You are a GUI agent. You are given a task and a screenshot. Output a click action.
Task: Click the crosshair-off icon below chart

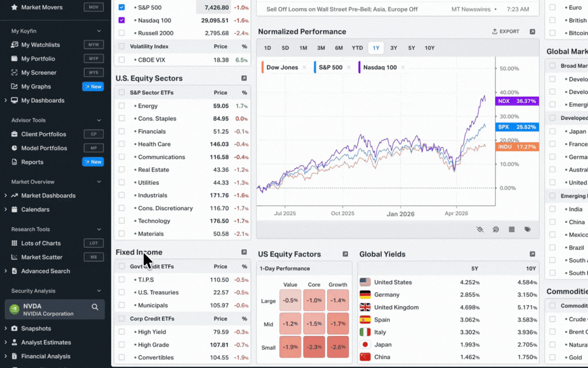[480, 229]
